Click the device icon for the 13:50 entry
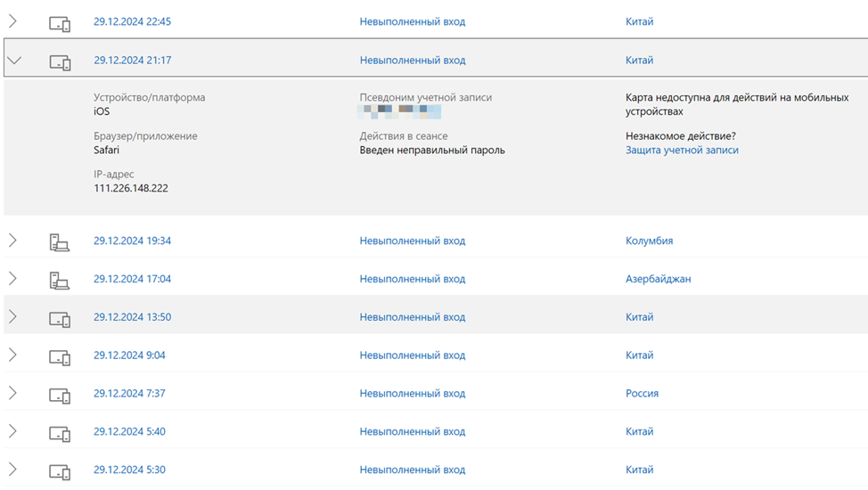This screenshot has height=490, width=868. coord(60,318)
